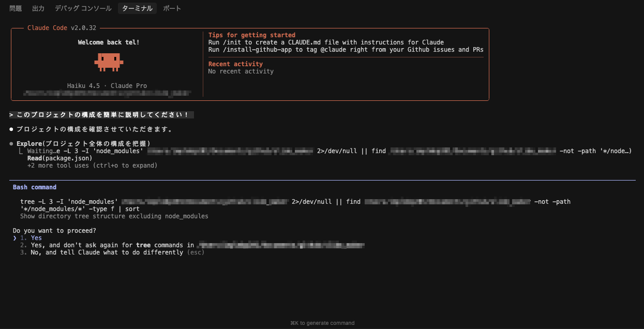Open the 問題 panel tab

pos(16,8)
